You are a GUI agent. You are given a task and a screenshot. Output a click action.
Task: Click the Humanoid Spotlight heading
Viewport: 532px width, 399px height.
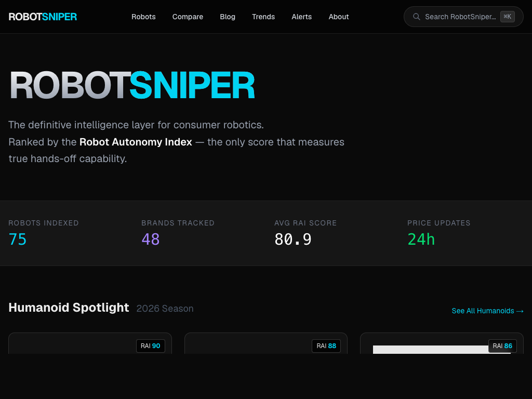[69, 308]
